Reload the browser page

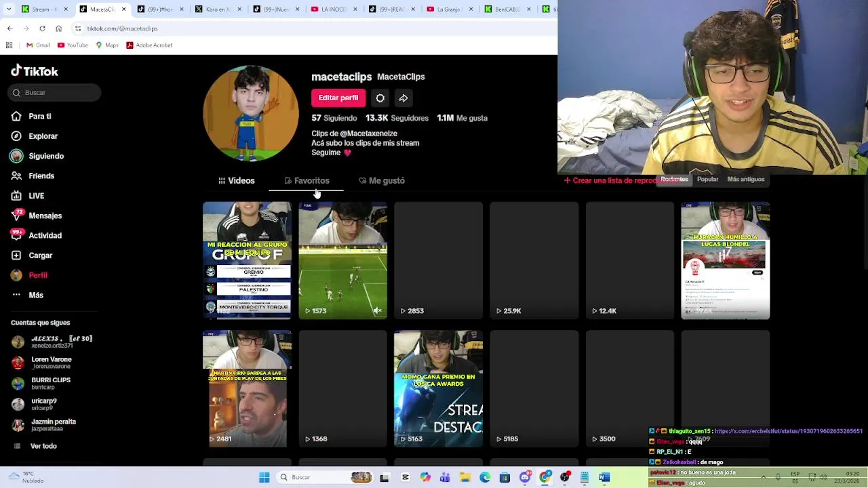coord(42,28)
